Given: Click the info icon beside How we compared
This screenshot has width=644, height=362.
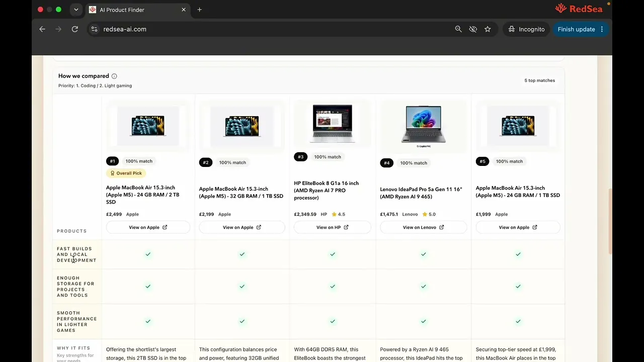Looking at the screenshot, I should pyautogui.click(x=114, y=76).
